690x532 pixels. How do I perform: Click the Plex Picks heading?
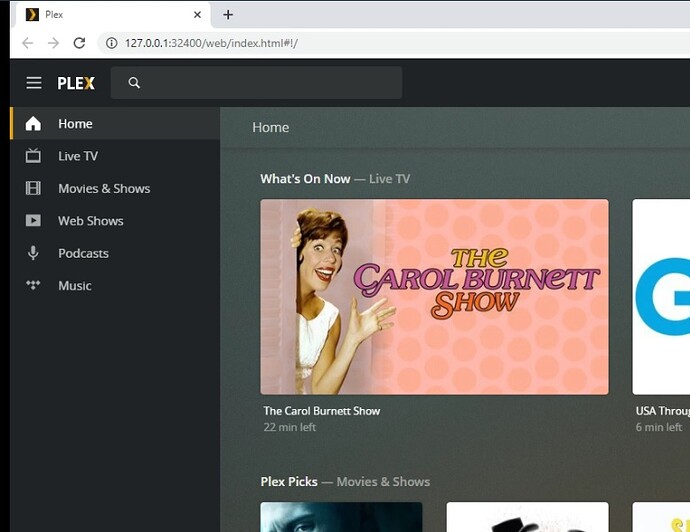[x=289, y=481]
